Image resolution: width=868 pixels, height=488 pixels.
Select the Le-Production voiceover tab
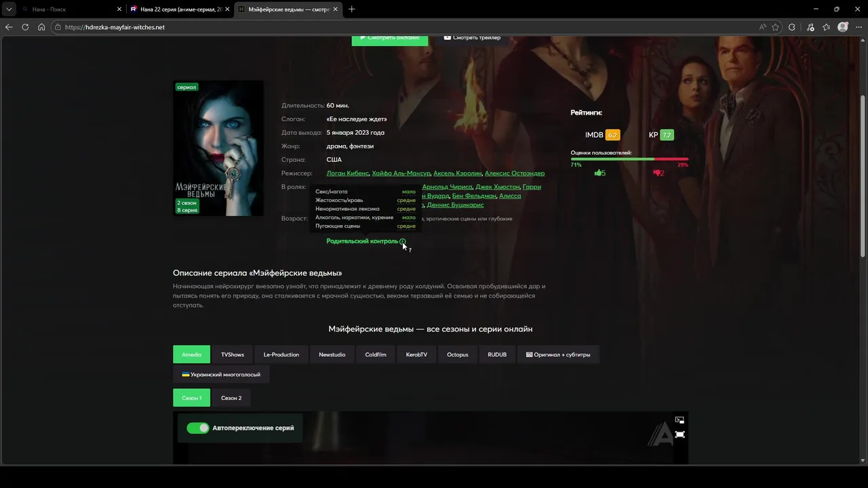click(x=281, y=354)
